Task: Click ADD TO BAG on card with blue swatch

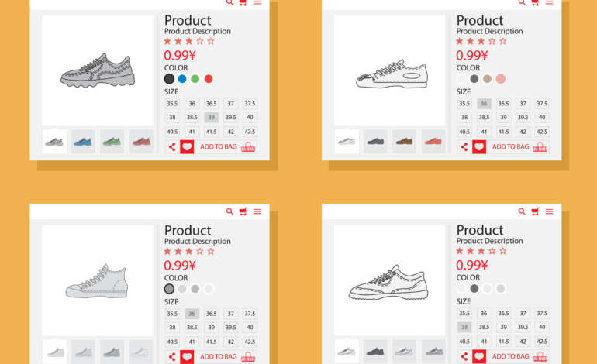Action: tap(218, 147)
